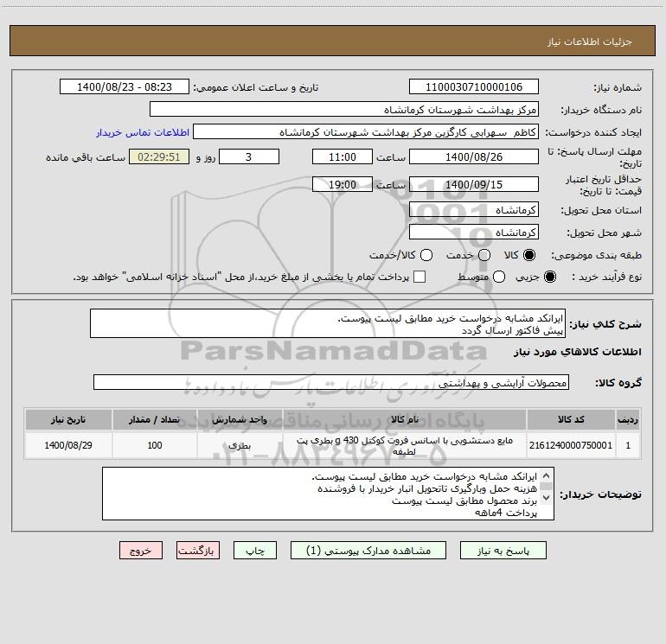Screen dimensions: 666x644
Task: Click the نام دستگاه خریدار field
Action: pyautogui.click(x=344, y=110)
